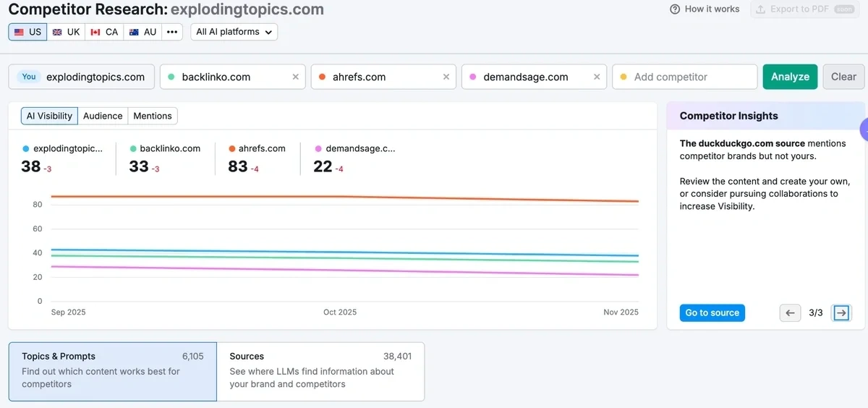Toggle backlinko.com legend entry in chart

[x=165, y=148]
